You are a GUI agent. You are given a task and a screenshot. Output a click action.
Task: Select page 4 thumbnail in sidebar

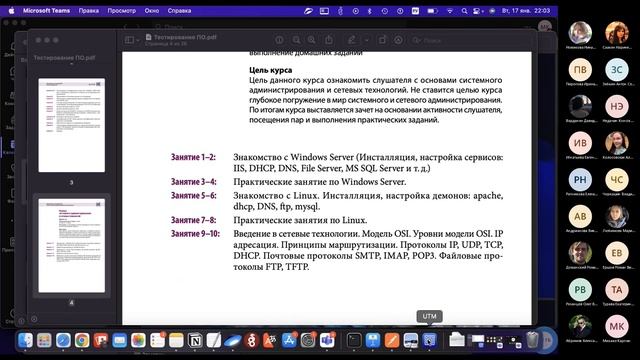point(71,245)
